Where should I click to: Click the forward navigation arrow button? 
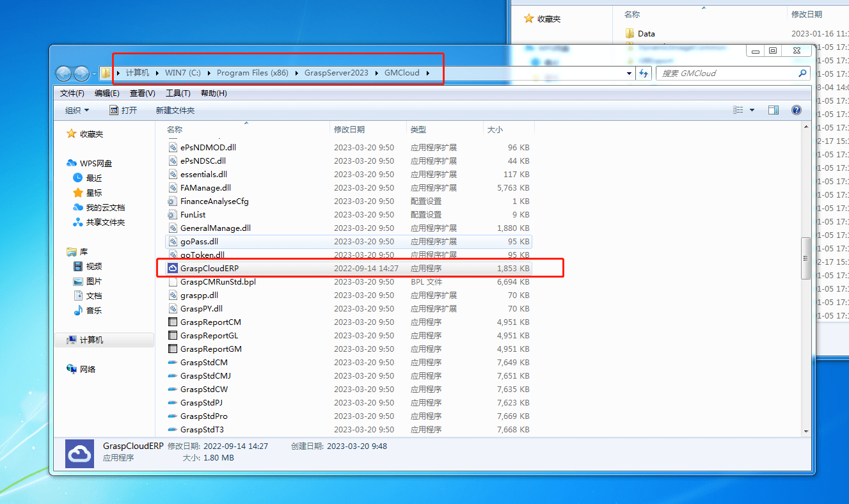81,73
